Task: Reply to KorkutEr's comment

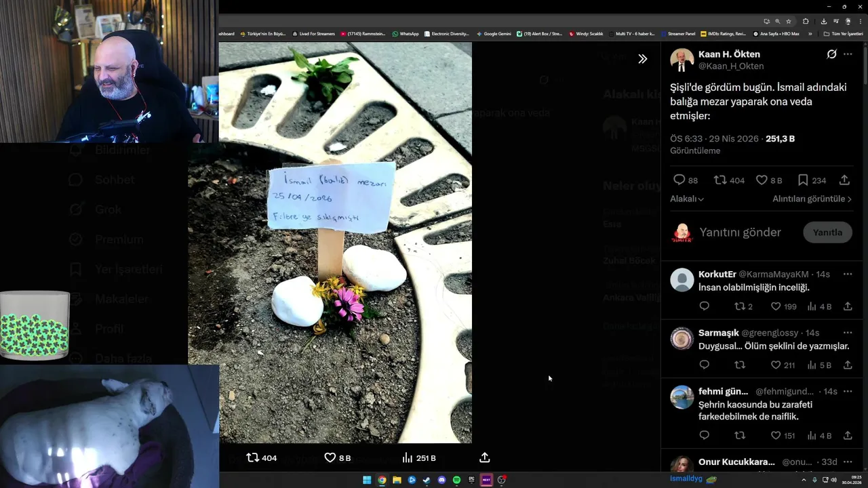Action: (x=704, y=306)
